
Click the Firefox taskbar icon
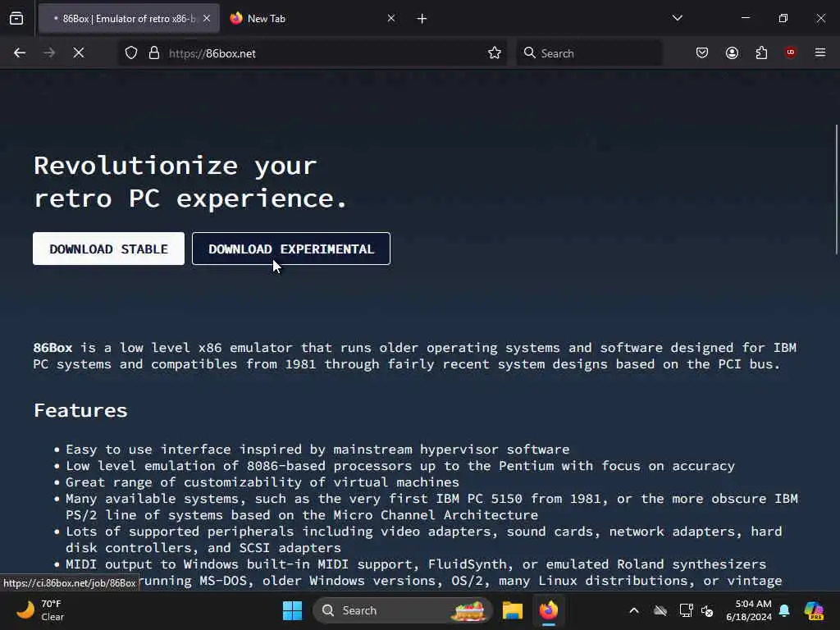pyautogui.click(x=549, y=610)
